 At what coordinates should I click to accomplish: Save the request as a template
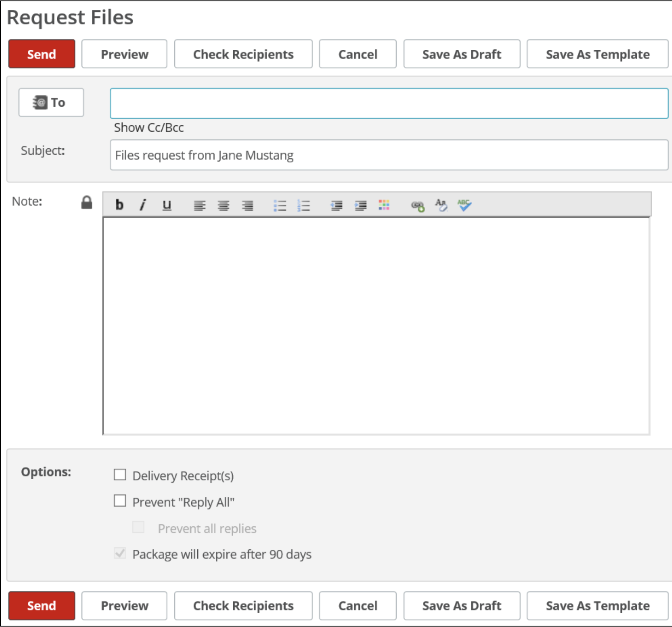point(597,54)
